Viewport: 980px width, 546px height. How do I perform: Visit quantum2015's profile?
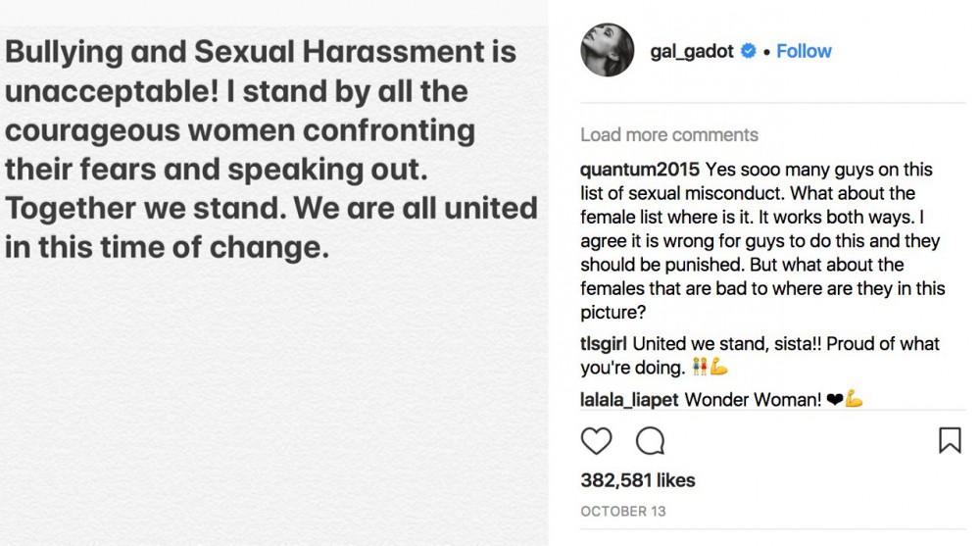pos(640,171)
